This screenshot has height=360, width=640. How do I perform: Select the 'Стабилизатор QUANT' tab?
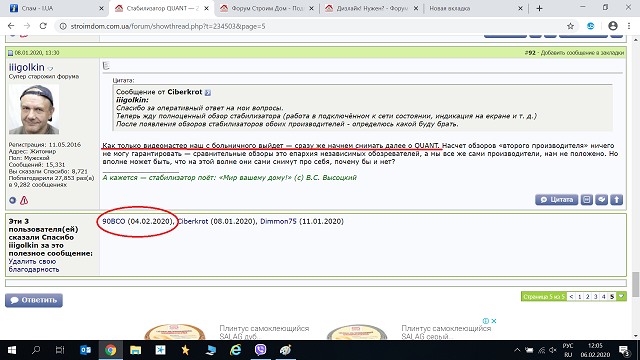(x=162, y=8)
